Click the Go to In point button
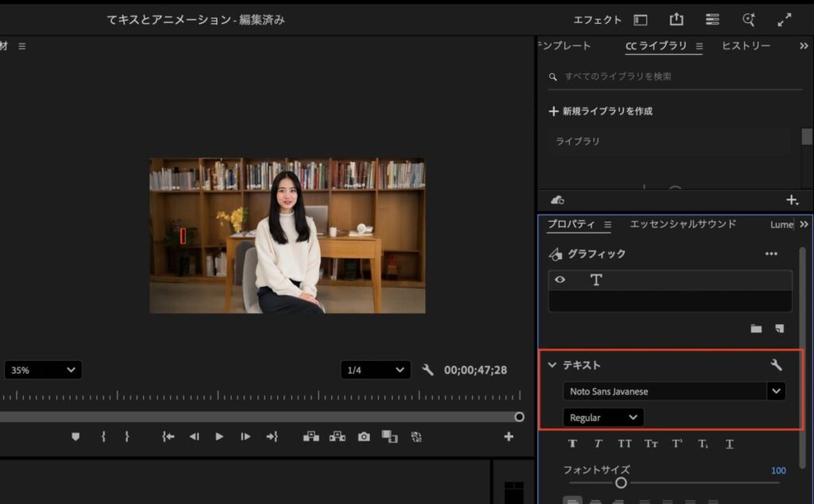The height and width of the screenshot is (504, 814). click(168, 436)
